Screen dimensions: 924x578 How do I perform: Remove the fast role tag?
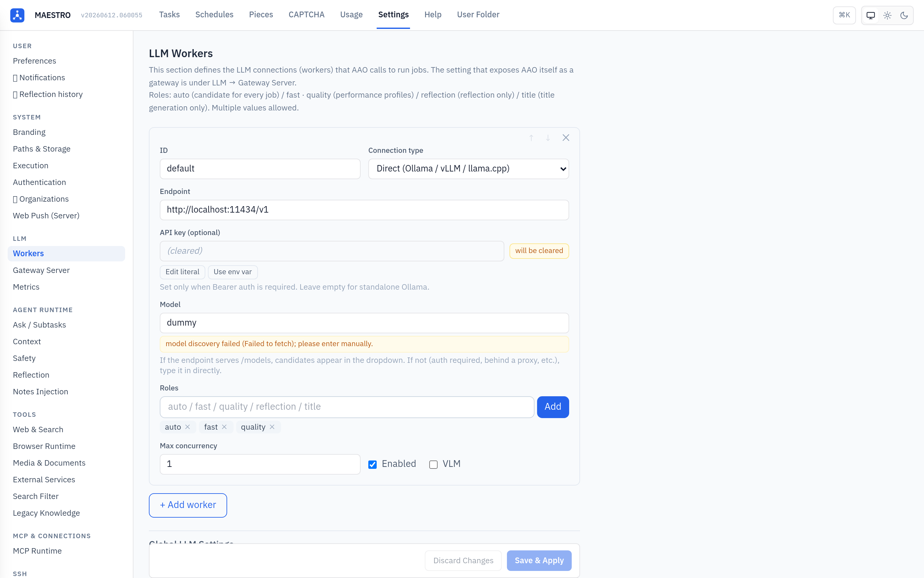pyautogui.click(x=224, y=427)
